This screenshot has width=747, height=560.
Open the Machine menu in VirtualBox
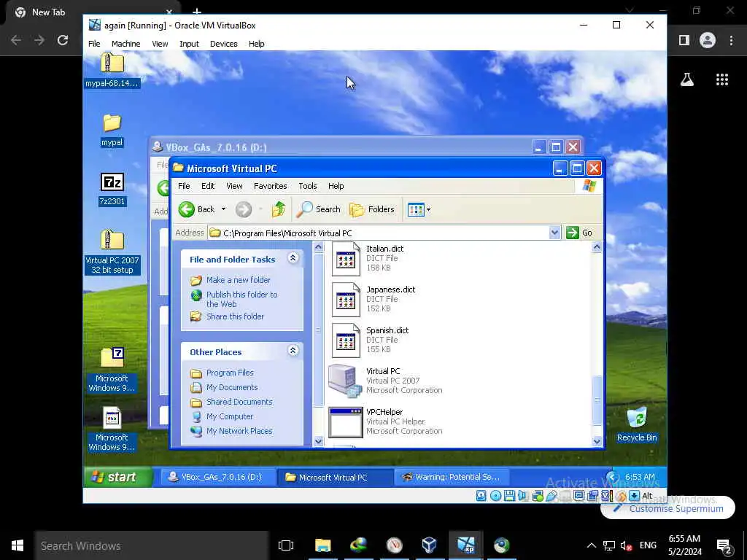pos(125,44)
